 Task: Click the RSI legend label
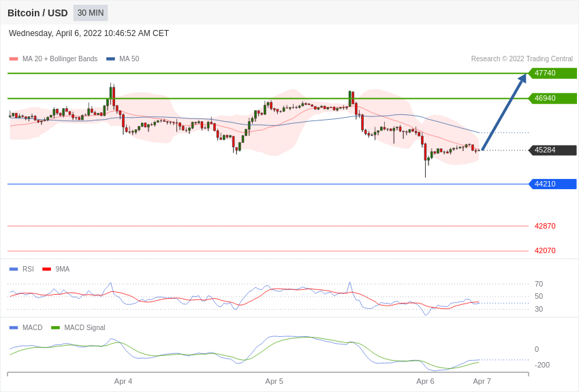point(28,269)
